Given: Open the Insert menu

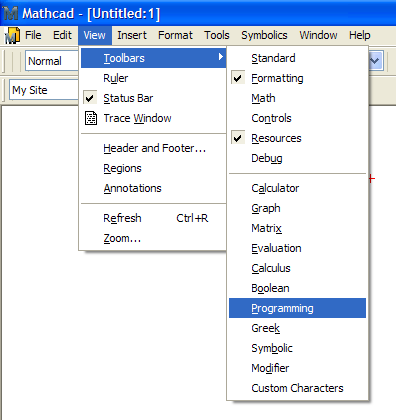Looking at the screenshot, I should (x=132, y=35).
